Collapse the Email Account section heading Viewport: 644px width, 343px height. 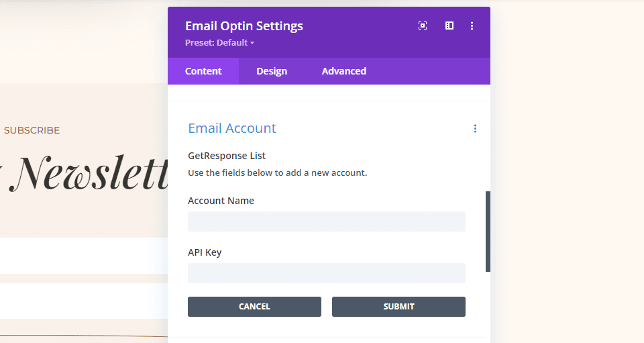pos(232,128)
